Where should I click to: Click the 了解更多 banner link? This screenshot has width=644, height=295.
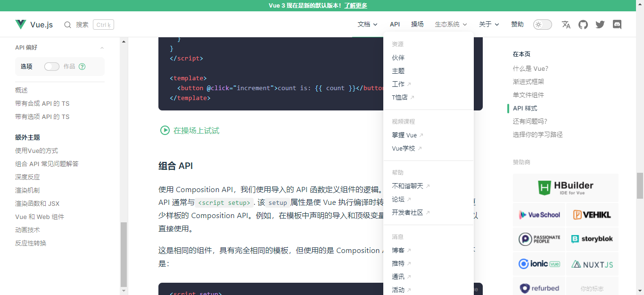[x=355, y=6]
